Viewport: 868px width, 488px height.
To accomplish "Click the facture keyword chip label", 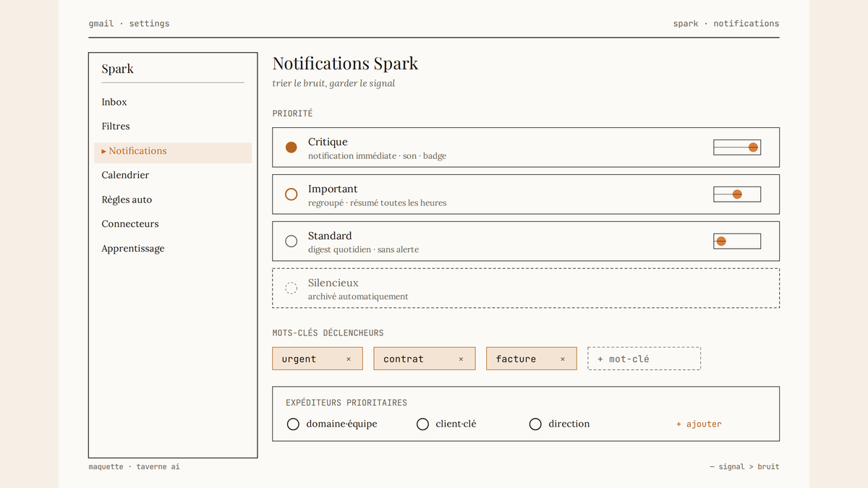I will coord(516,359).
